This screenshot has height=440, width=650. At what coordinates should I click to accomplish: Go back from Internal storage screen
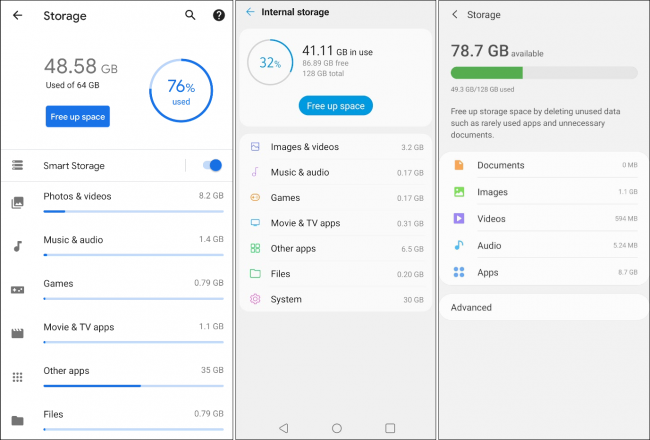point(250,12)
